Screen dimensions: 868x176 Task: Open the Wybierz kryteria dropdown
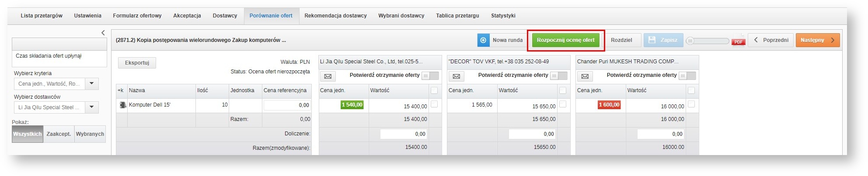tap(92, 83)
